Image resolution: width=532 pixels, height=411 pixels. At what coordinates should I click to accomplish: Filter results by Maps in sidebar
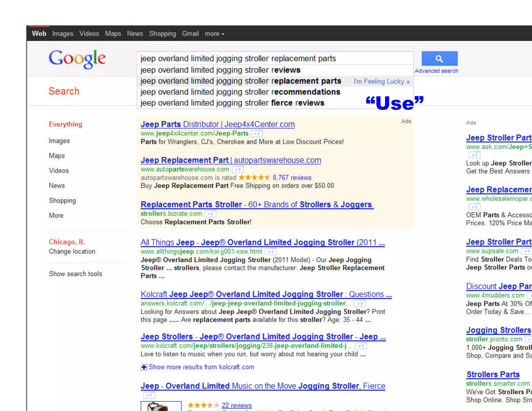click(x=57, y=156)
